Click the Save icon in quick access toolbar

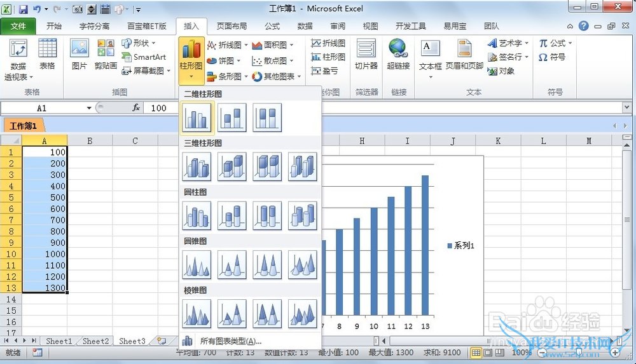(23, 8)
